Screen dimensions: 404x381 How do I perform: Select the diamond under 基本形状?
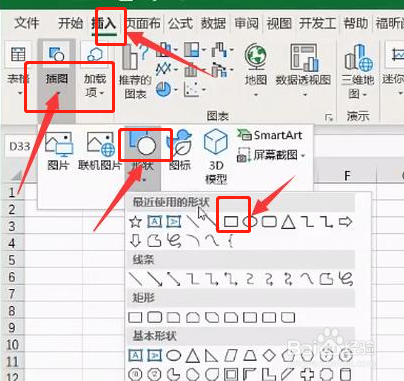[x=269, y=355]
